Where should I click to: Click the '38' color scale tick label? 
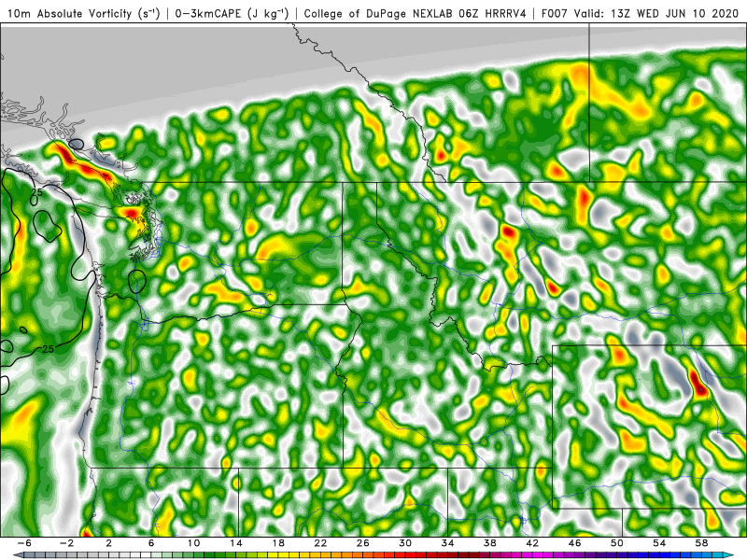tap(490, 543)
